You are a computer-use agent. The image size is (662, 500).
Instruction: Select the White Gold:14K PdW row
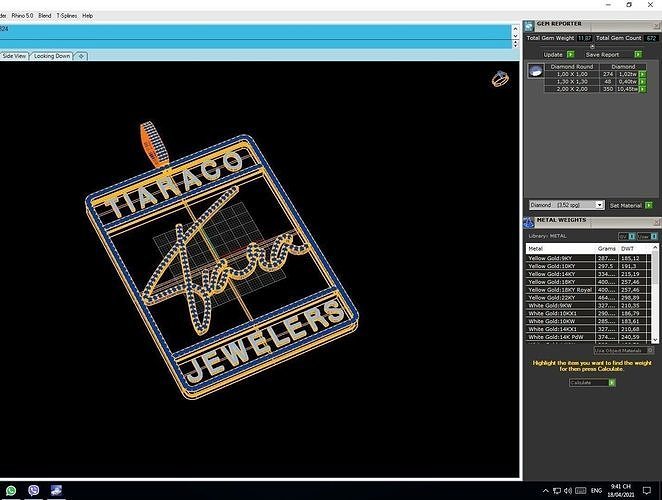[588, 337]
